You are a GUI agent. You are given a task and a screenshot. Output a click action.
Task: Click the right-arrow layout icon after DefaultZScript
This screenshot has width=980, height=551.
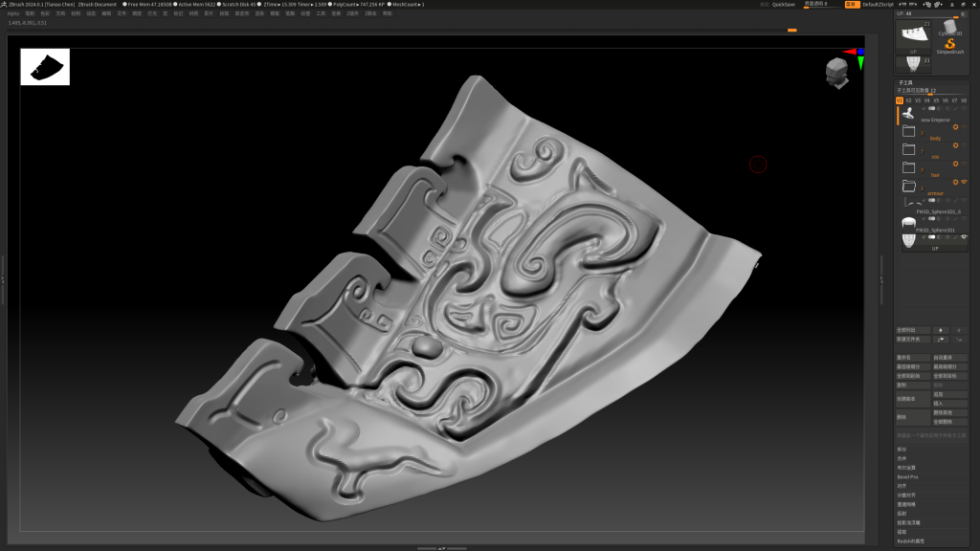coord(913,5)
